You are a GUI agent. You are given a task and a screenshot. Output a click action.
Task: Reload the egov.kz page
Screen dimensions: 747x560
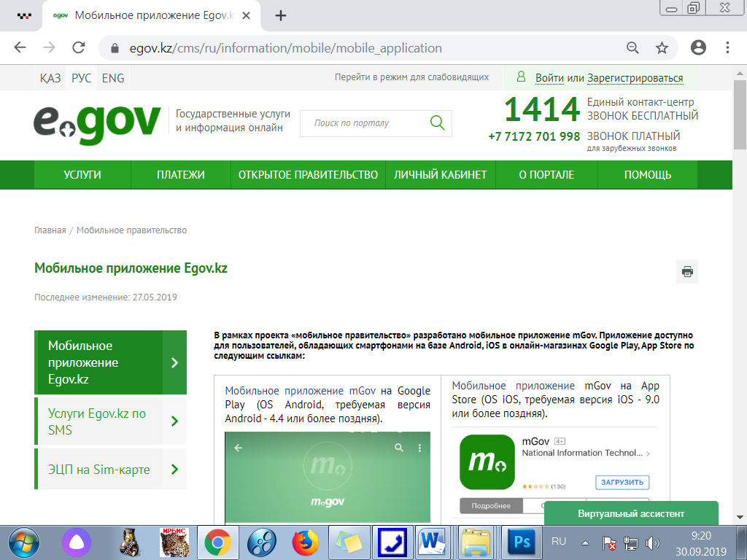pyautogui.click(x=79, y=47)
